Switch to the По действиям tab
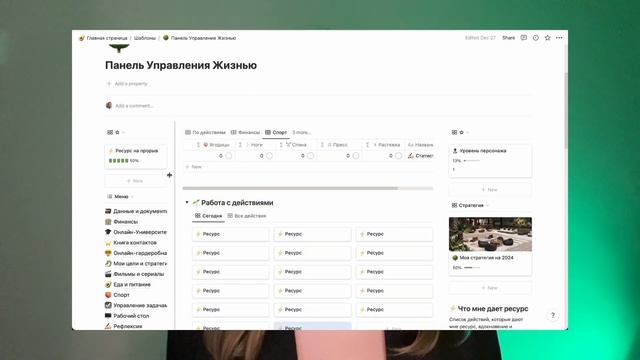This screenshot has width=640, height=360. [x=205, y=132]
